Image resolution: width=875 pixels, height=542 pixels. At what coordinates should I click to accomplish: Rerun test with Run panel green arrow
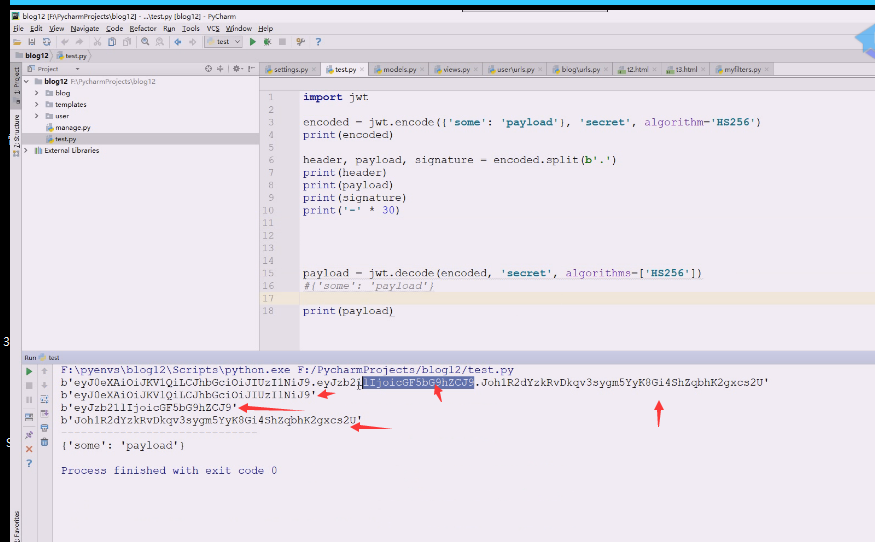[x=29, y=372]
